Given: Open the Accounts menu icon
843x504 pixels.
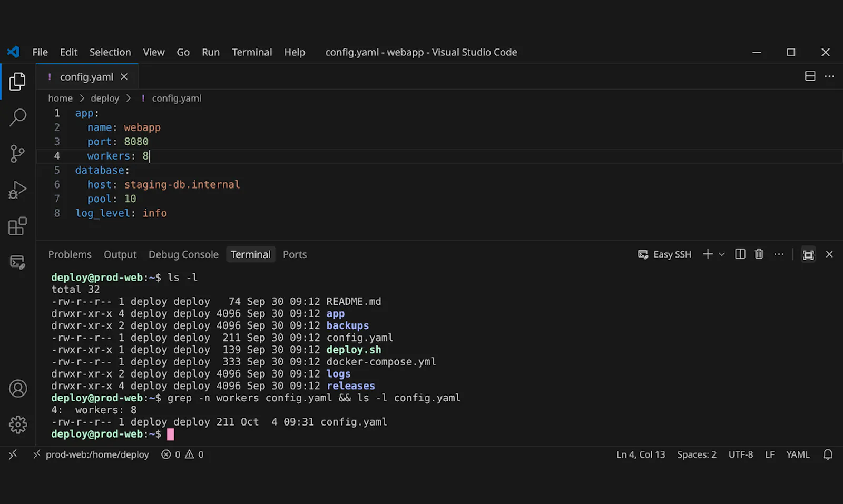Looking at the screenshot, I should click(x=18, y=389).
